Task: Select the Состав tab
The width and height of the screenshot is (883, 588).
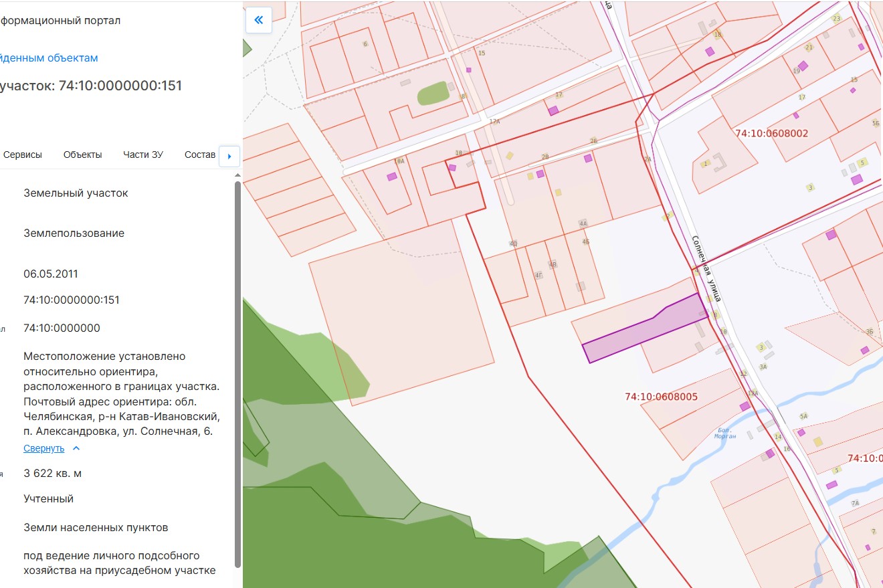Action: pyautogui.click(x=200, y=155)
